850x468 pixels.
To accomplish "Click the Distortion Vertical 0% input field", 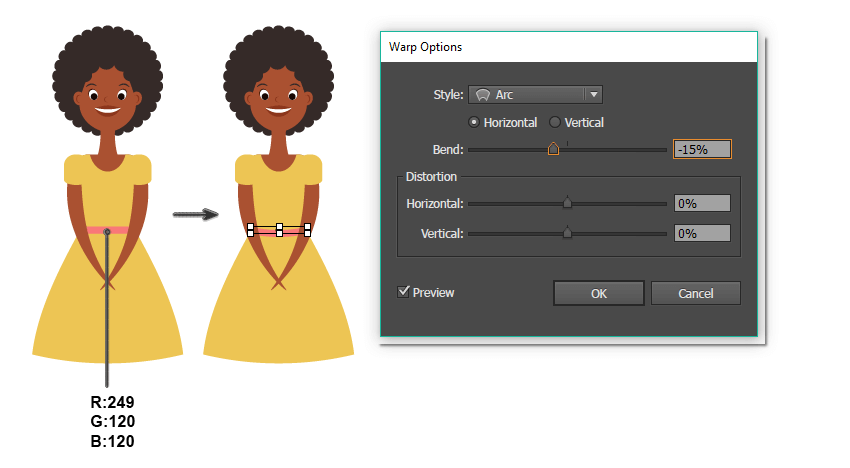I will tap(702, 233).
